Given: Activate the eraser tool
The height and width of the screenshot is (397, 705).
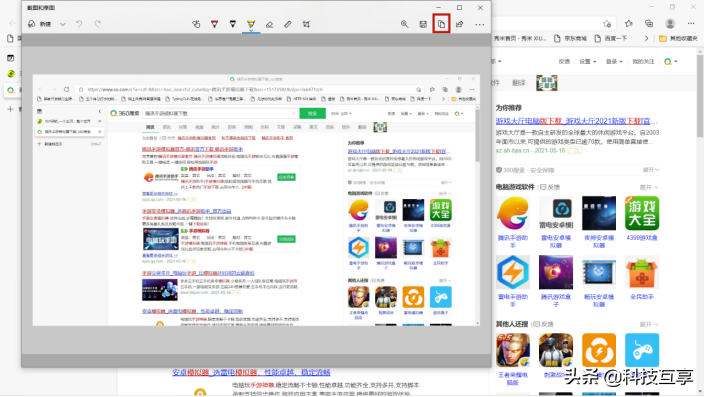Looking at the screenshot, I should tap(269, 24).
